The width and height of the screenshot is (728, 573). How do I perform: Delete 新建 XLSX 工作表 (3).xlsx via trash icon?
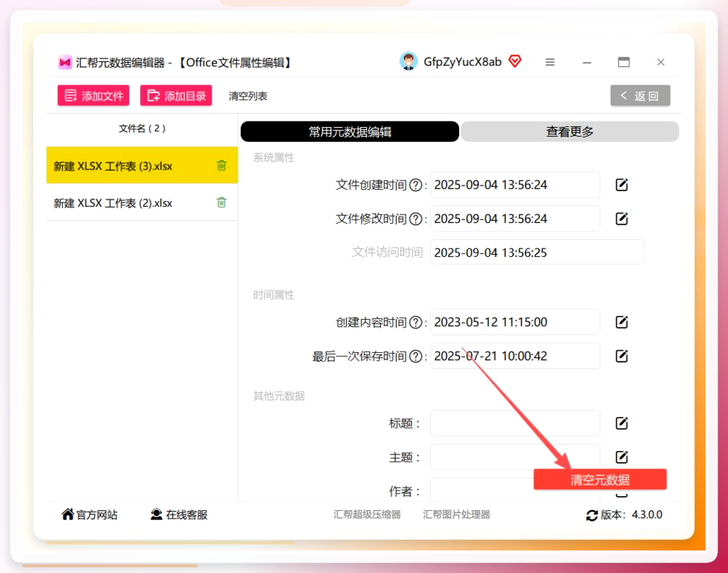(x=222, y=165)
